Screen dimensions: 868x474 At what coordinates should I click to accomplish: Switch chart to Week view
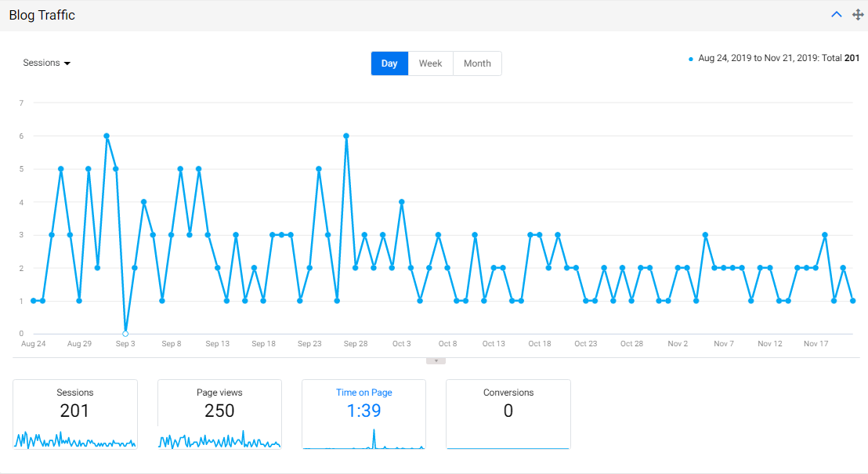430,63
